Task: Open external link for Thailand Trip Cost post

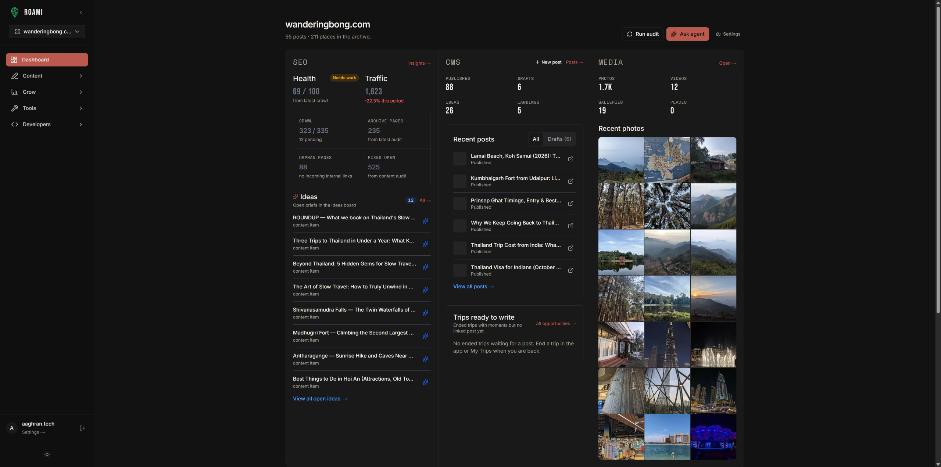Action: 570,248
